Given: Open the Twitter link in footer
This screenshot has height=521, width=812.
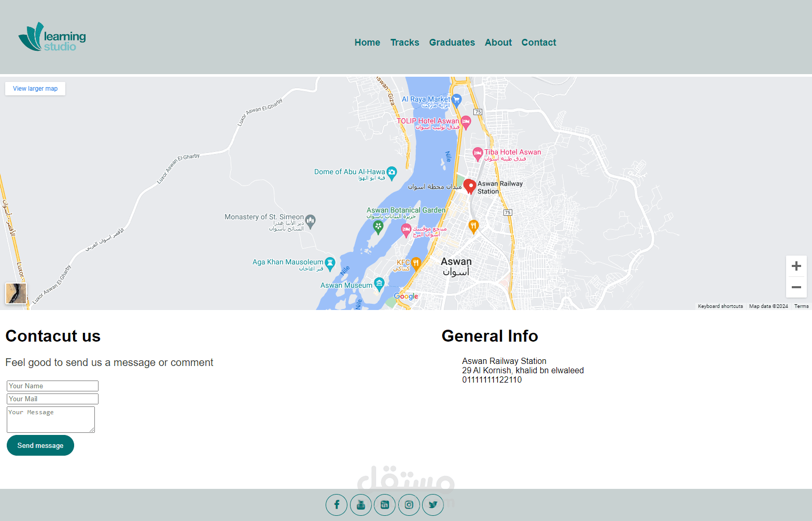Looking at the screenshot, I should (x=433, y=505).
